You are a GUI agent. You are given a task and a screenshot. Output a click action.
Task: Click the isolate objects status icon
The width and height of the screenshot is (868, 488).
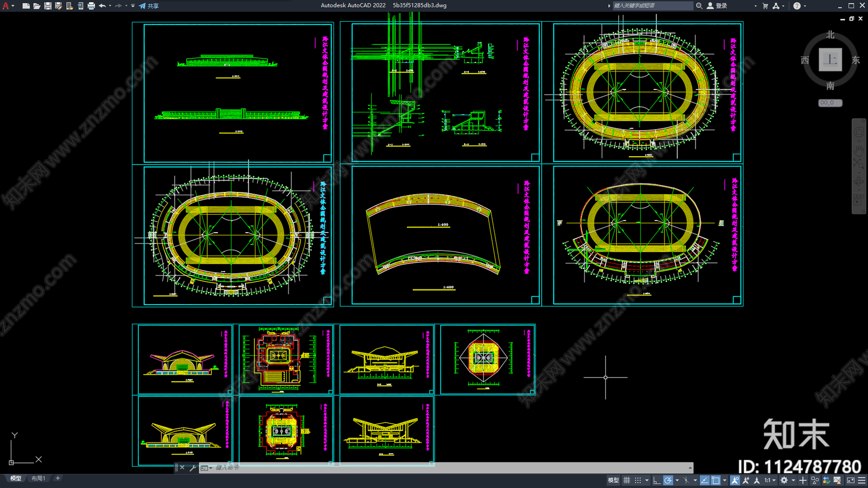pyautogui.click(x=815, y=480)
